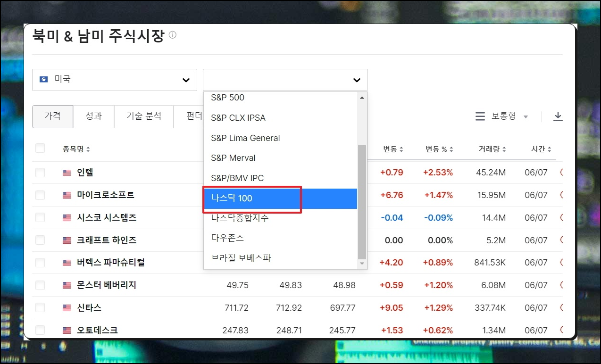Click the flag icon beside 마이크로소프트

tap(67, 195)
